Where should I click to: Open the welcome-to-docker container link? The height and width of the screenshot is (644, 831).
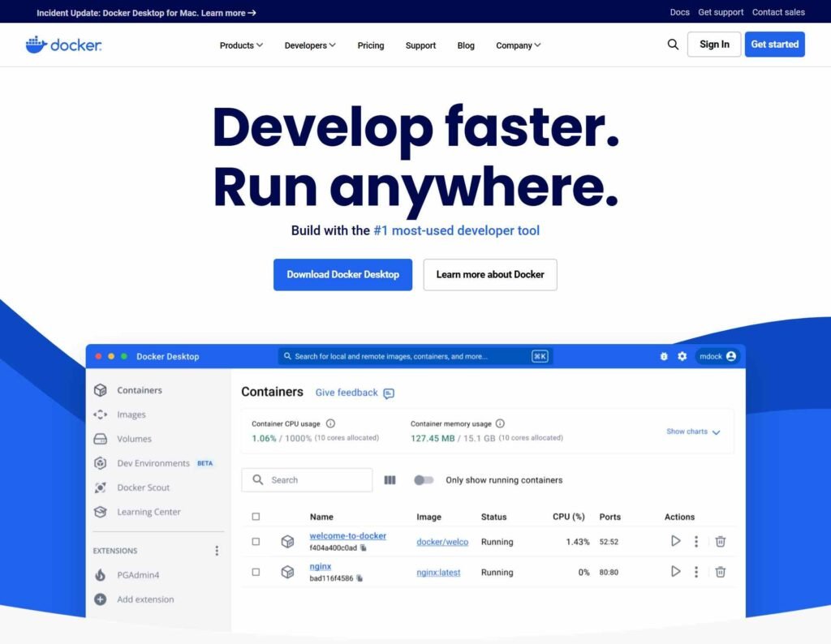coord(348,536)
